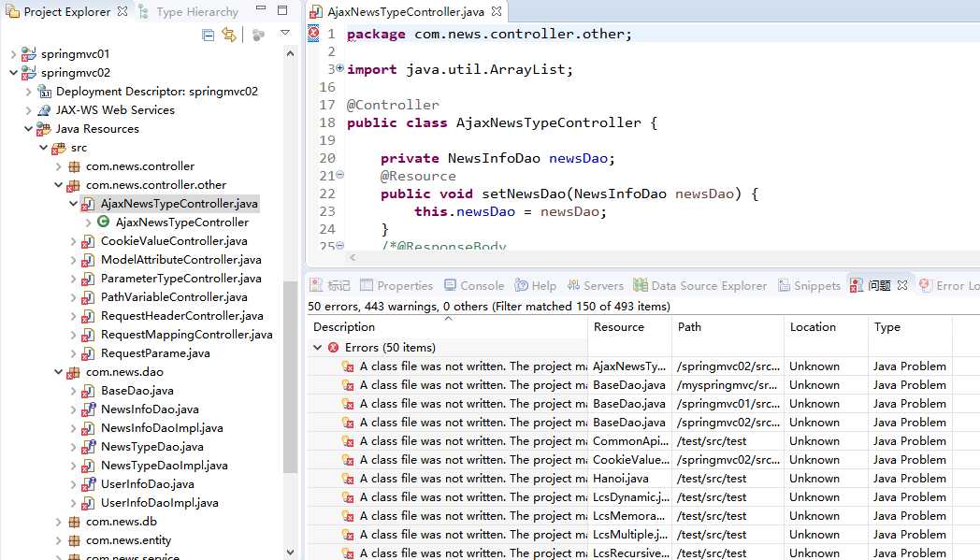Click error marker on line 1
Viewport: 980px width, 560px height.
coord(313,33)
